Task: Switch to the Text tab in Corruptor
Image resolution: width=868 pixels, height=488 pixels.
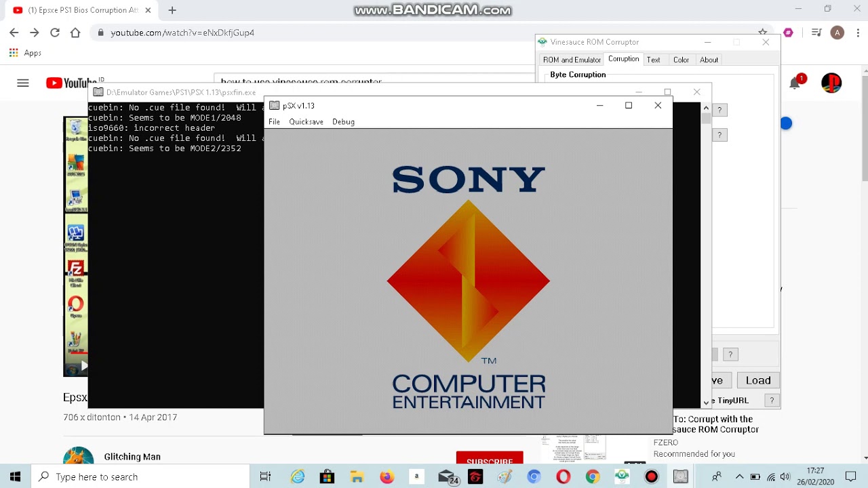Action: coord(653,60)
